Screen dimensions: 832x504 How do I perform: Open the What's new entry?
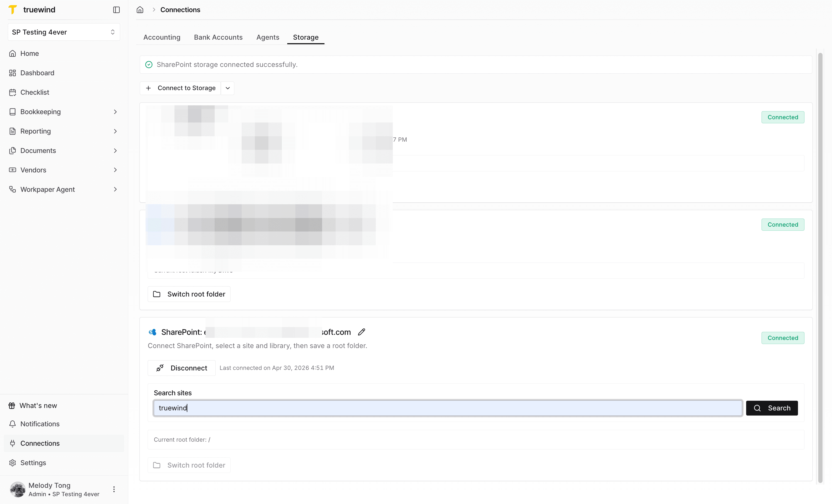click(38, 406)
